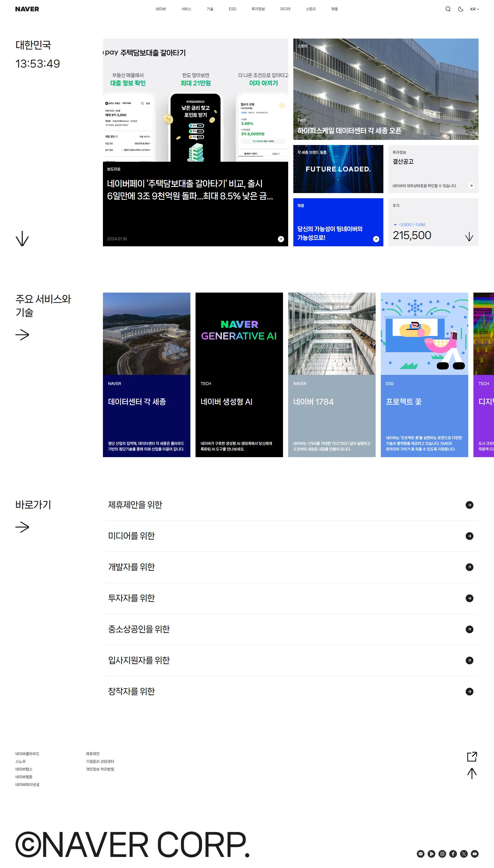Open the 네이버 생성형 AI card
This screenshot has height=868, width=494.
239,375
